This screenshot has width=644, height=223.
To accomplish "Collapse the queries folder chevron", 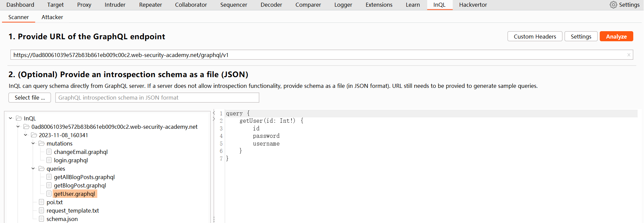I will point(33,169).
